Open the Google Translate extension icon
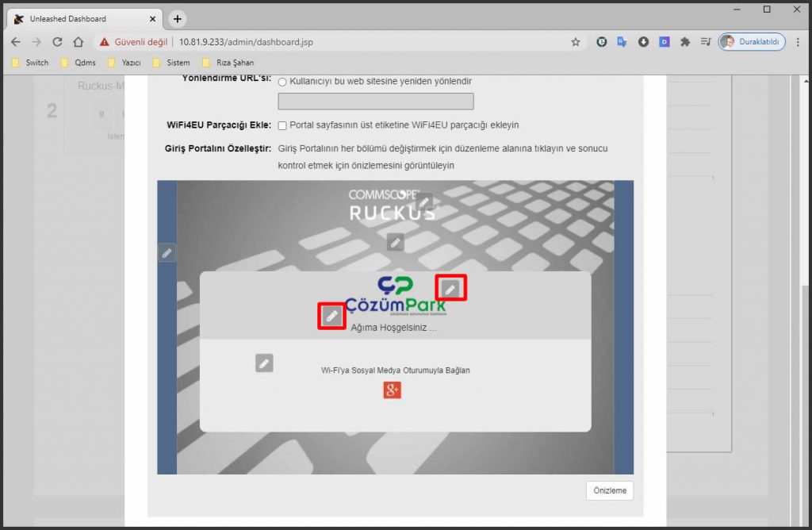This screenshot has width=812, height=530. click(622, 42)
